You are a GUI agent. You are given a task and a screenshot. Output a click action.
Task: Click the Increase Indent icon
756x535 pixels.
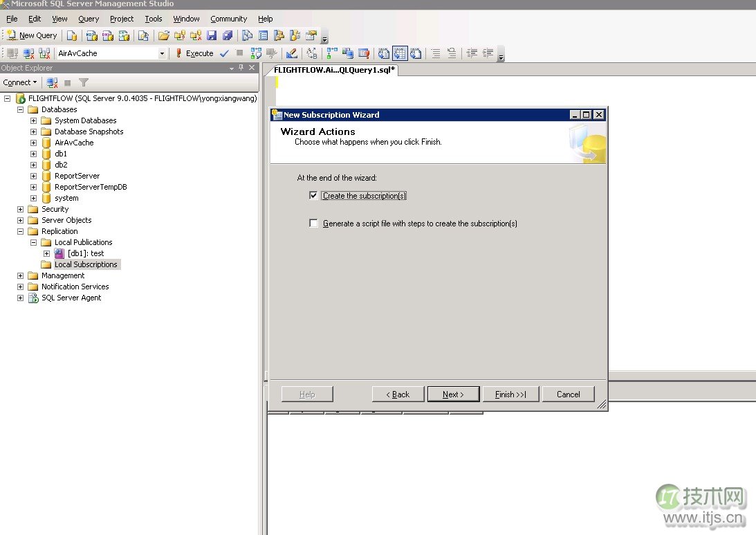click(x=488, y=53)
